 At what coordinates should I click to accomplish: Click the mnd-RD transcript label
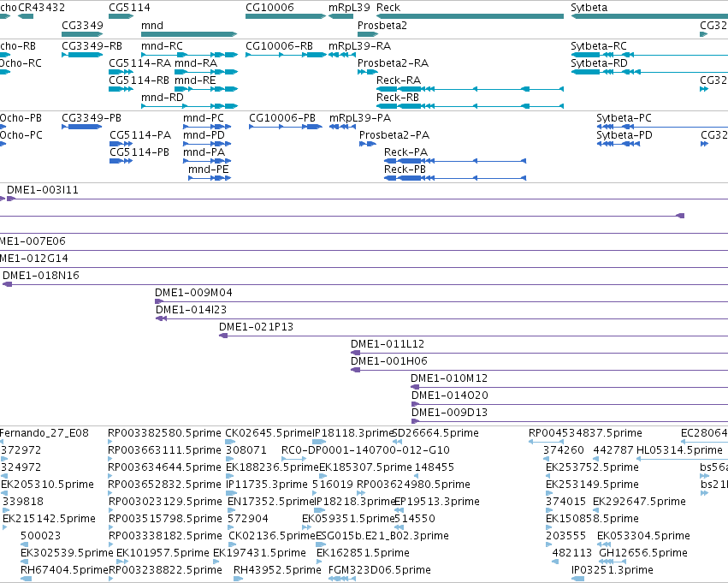point(162,98)
